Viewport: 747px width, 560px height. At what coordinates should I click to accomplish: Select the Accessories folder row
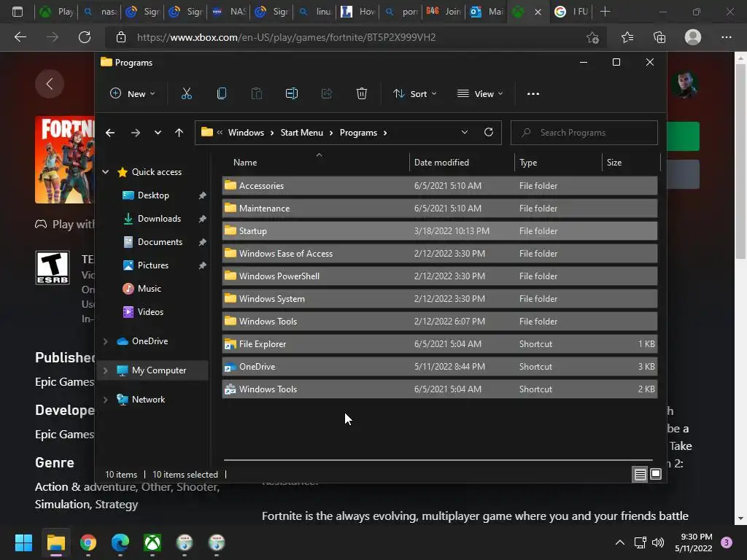[440, 186]
